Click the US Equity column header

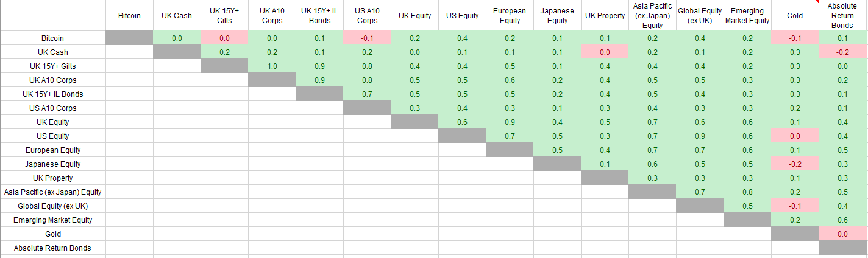point(461,15)
